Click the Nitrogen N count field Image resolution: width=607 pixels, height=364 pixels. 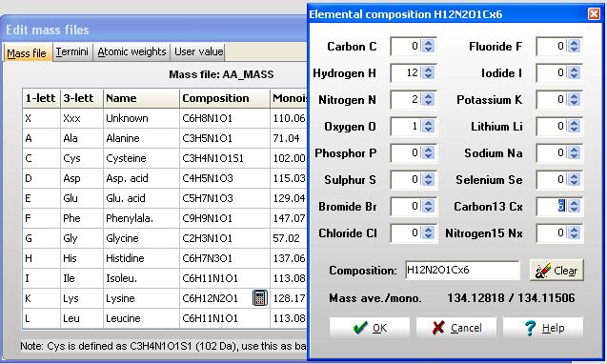pyautogui.click(x=406, y=100)
